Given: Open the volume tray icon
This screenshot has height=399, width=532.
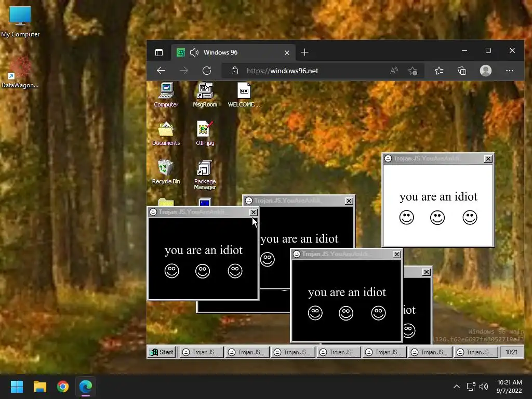Looking at the screenshot, I should coord(484,387).
